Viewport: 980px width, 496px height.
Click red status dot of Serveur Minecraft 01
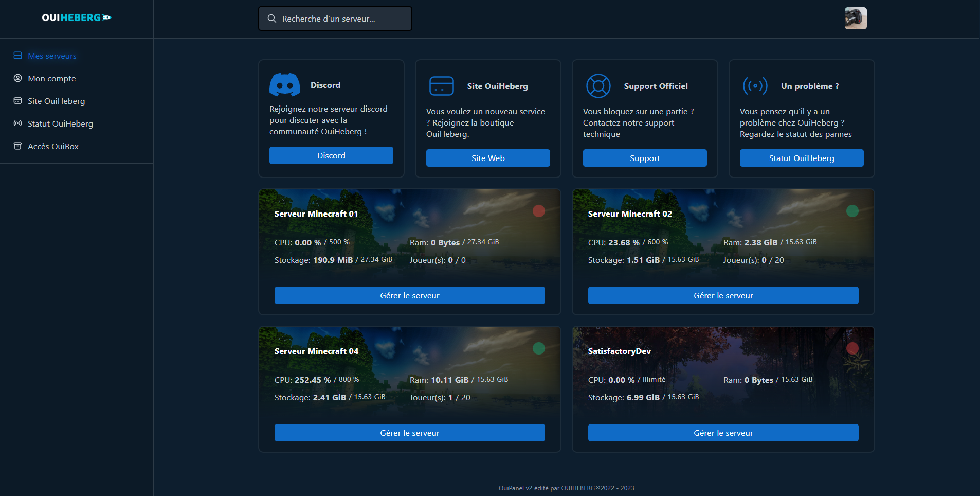point(539,211)
